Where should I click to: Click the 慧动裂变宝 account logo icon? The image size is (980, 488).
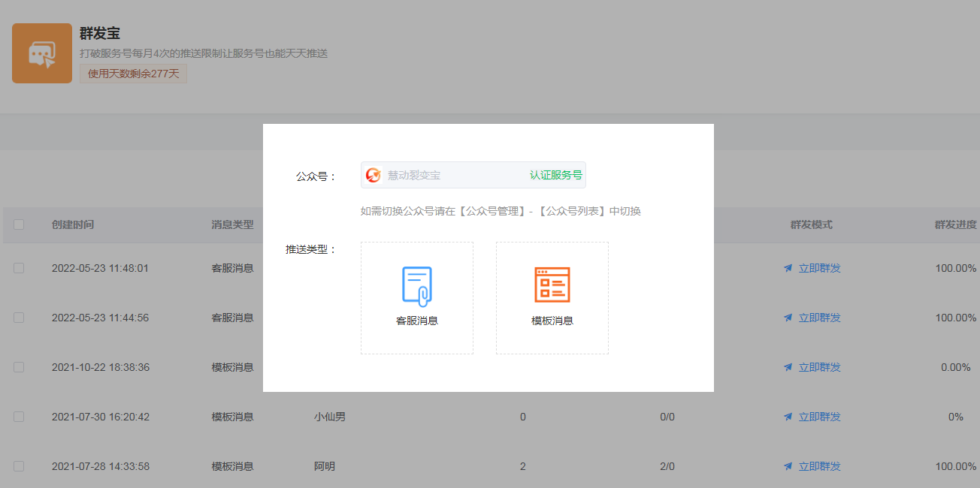pyautogui.click(x=374, y=175)
